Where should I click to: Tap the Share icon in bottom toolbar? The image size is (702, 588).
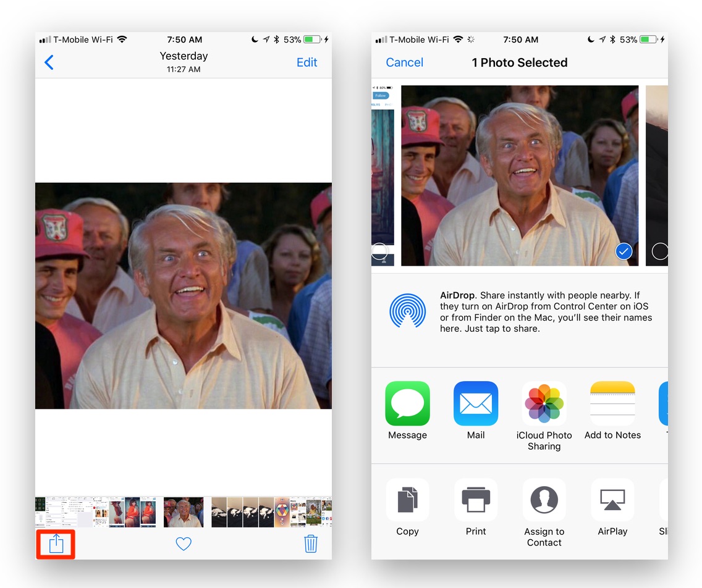[x=56, y=544]
